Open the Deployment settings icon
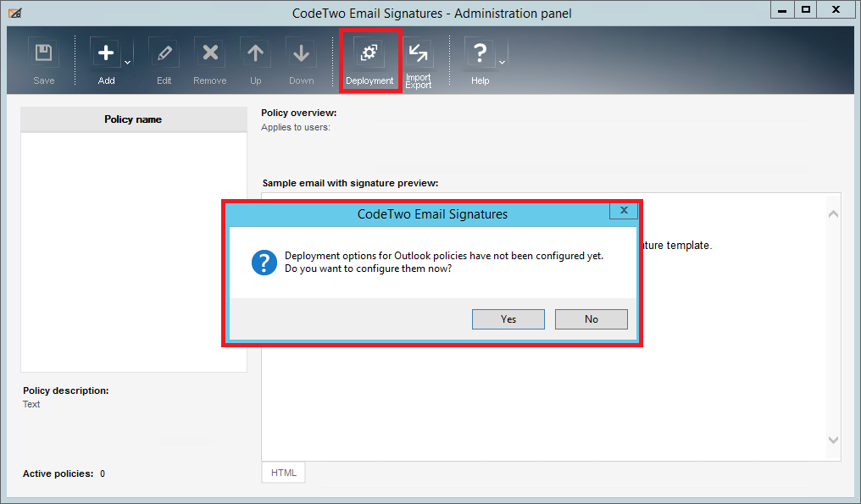The image size is (861, 504). (369, 53)
